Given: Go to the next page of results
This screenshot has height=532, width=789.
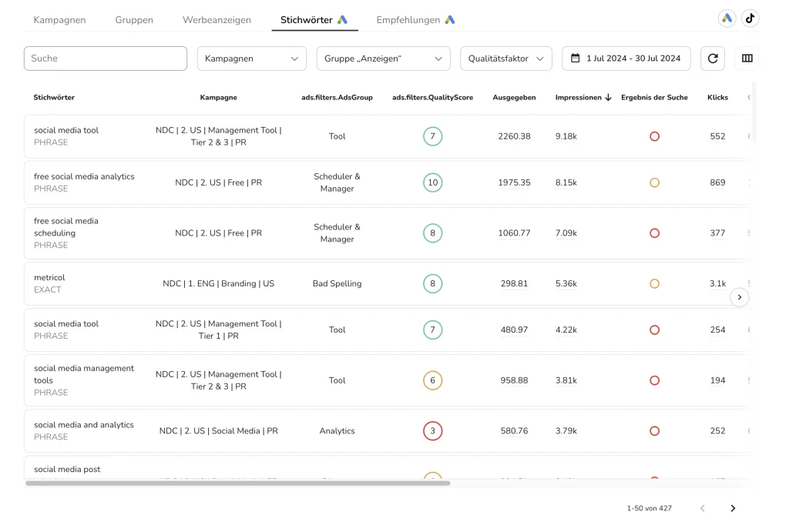Looking at the screenshot, I should click(733, 508).
